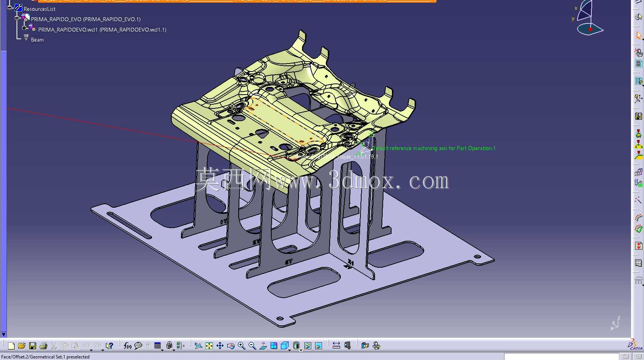644x360 pixels.
Task: Click the tree scrollbar down arrow
Action: click(3, 335)
